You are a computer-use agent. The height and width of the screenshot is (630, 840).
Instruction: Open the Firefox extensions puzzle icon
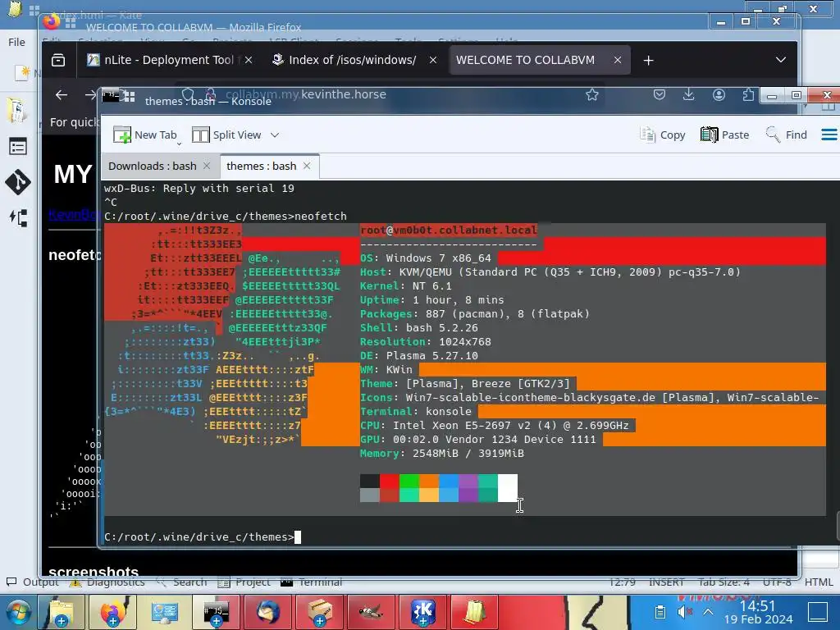(748, 95)
